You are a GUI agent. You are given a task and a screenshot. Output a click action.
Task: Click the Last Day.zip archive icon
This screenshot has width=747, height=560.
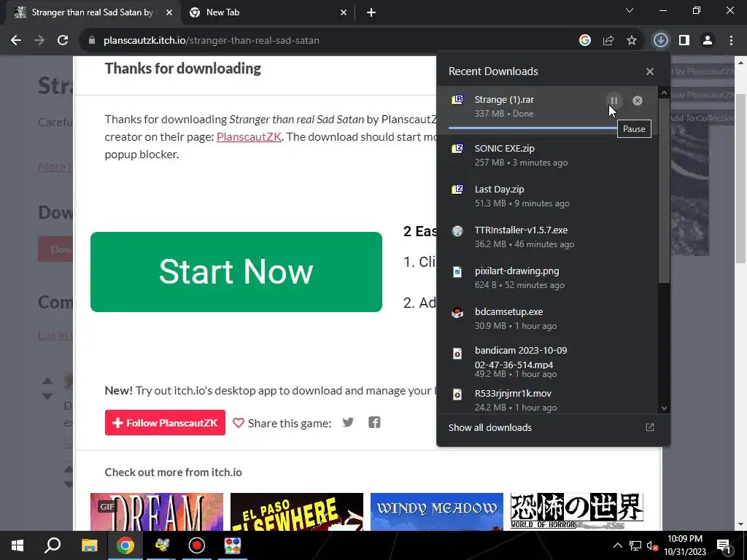click(x=457, y=189)
